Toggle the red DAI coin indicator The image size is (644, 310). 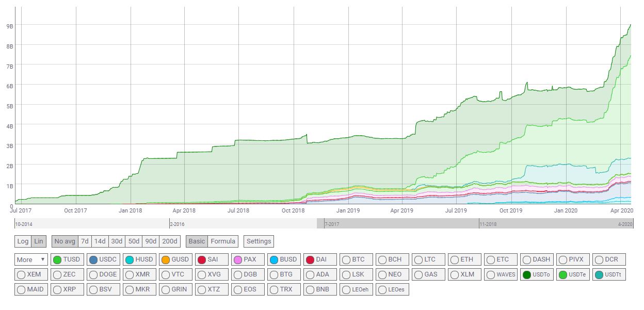tap(310, 260)
